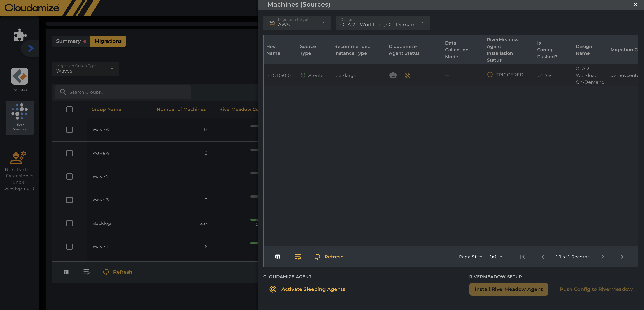Close the Machines (Sources) panel
Image resolution: width=644 pixels, height=310 pixels.
[x=635, y=5]
